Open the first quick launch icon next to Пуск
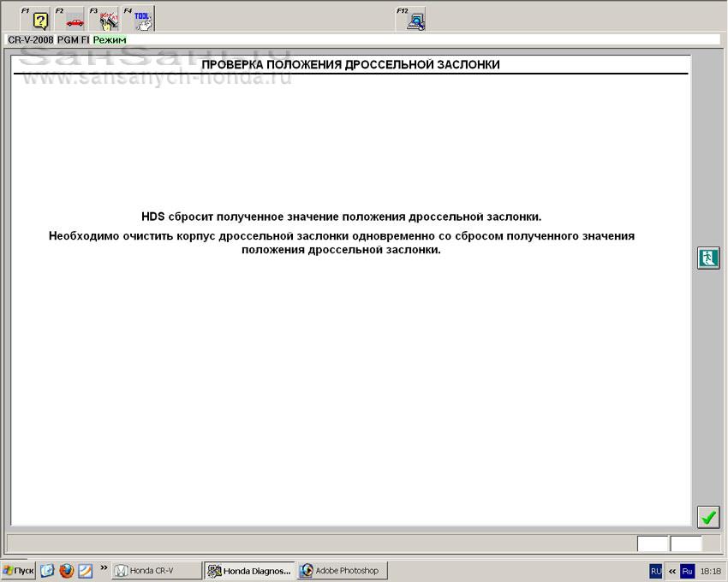This screenshot has height=582, width=728. click(47, 571)
